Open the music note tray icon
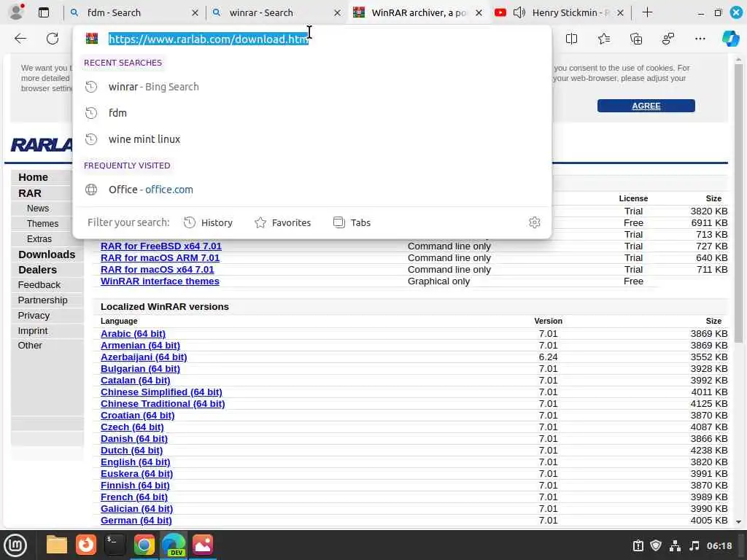This screenshot has width=747, height=560. [x=694, y=545]
